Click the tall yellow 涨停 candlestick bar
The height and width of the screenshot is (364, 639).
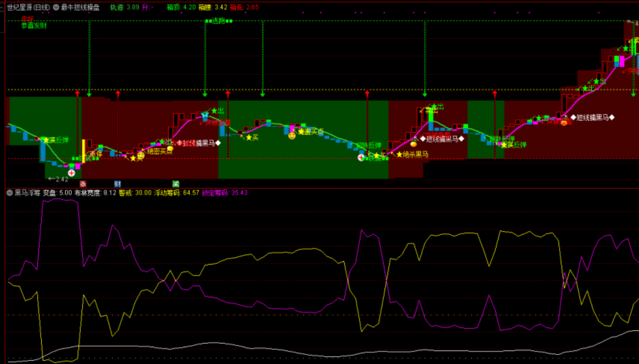tap(84, 150)
